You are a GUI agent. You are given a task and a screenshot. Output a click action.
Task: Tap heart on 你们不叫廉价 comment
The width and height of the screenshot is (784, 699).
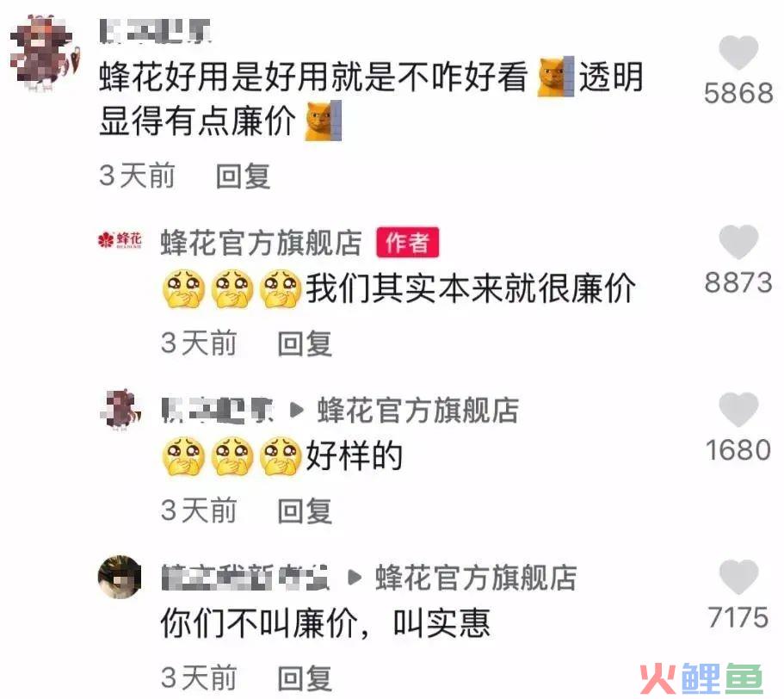click(738, 577)
